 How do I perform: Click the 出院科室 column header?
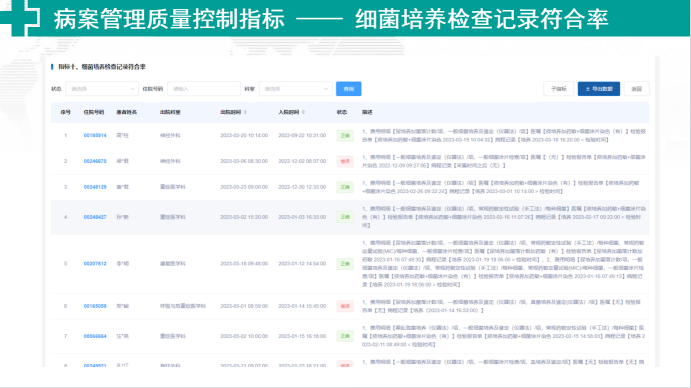pyautogui.click(x=170, y=112)
